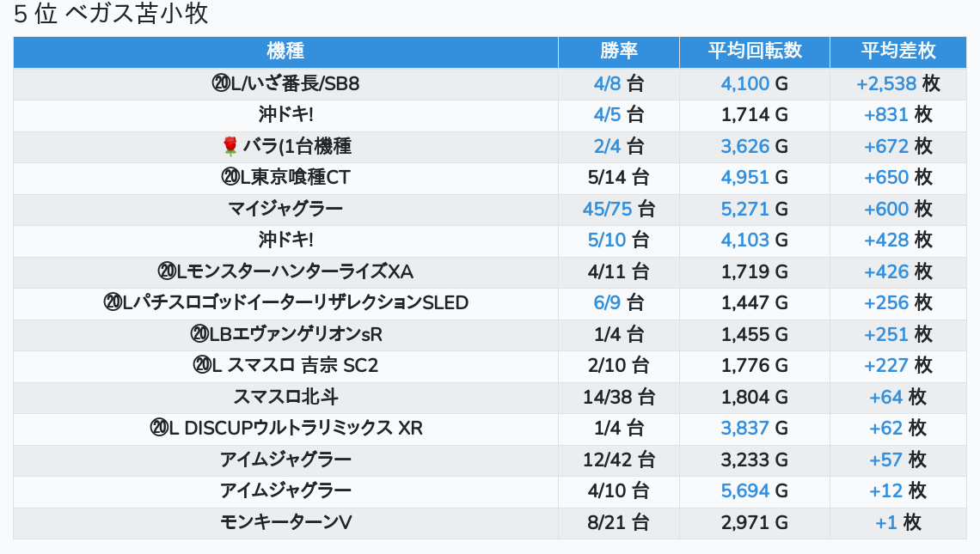Select the +64 枚 value
The height and width of the screenshot is (554, 980).
click(x=898, y=397)
